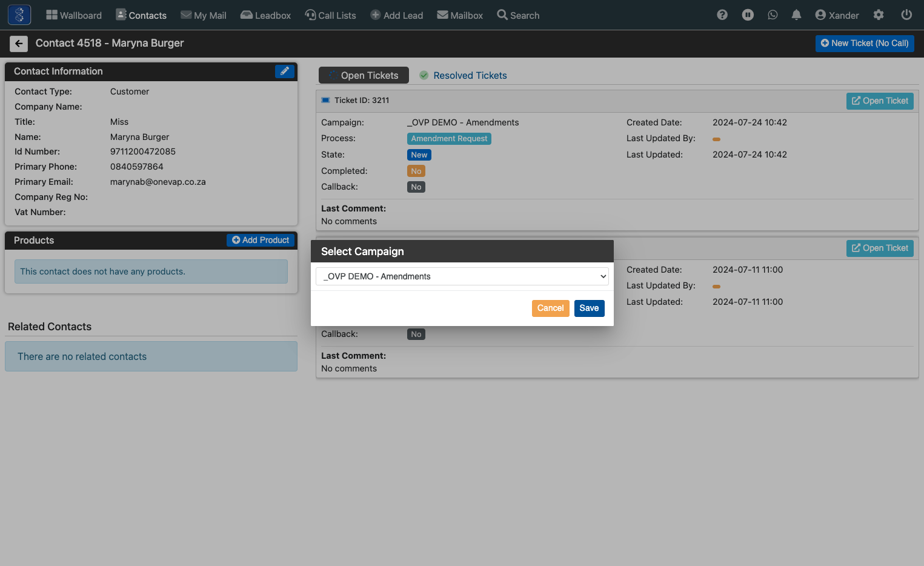Click the Ticket ID: 3211 header text

[x=362, y=101]
